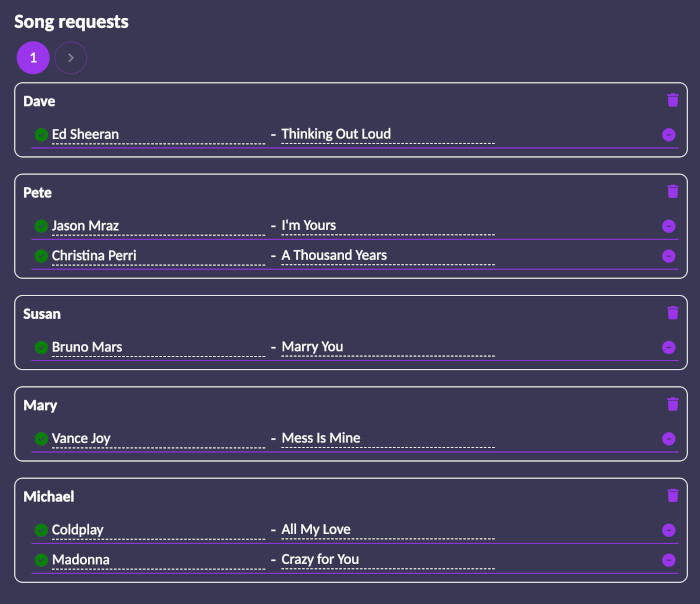
Task: Remove I'm Yours song with minus icon
Action: [668, 226]
